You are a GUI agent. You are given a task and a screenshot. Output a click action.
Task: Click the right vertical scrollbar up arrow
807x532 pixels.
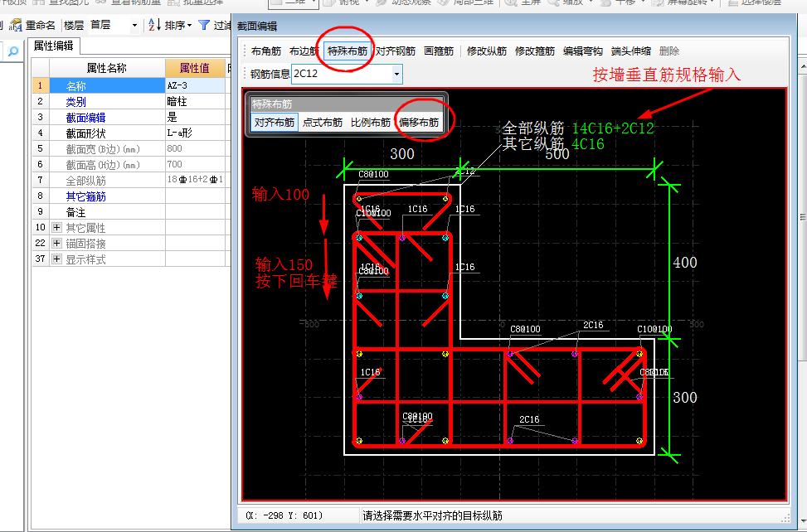(802, 67)
